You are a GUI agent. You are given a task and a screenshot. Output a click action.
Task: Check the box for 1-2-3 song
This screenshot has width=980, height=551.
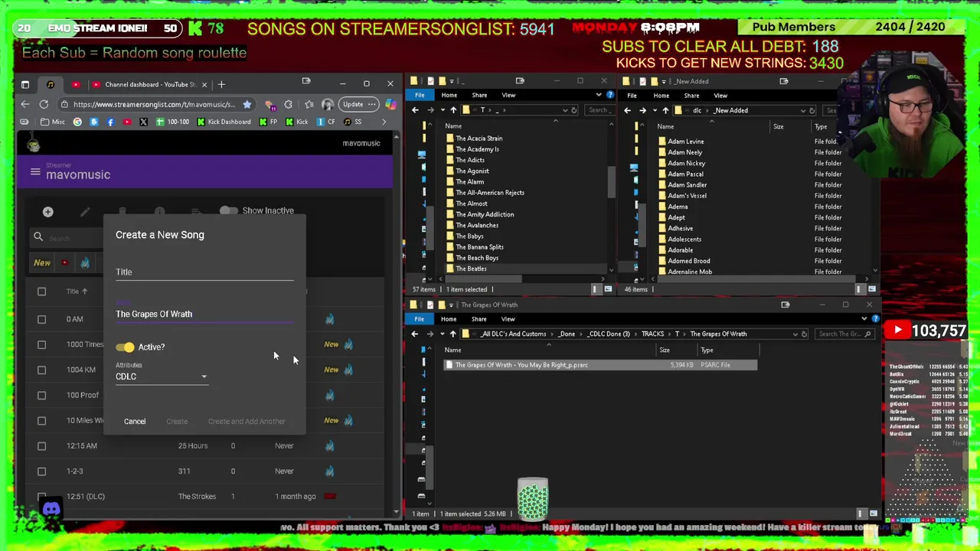coord(42,471)
